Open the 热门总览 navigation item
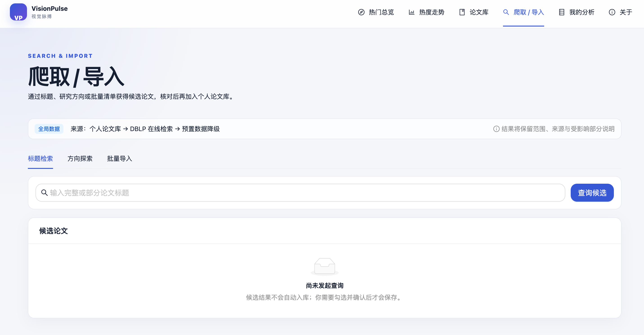Image resolution: width=644 pixels, height=335 pixels. pos(376,12)
